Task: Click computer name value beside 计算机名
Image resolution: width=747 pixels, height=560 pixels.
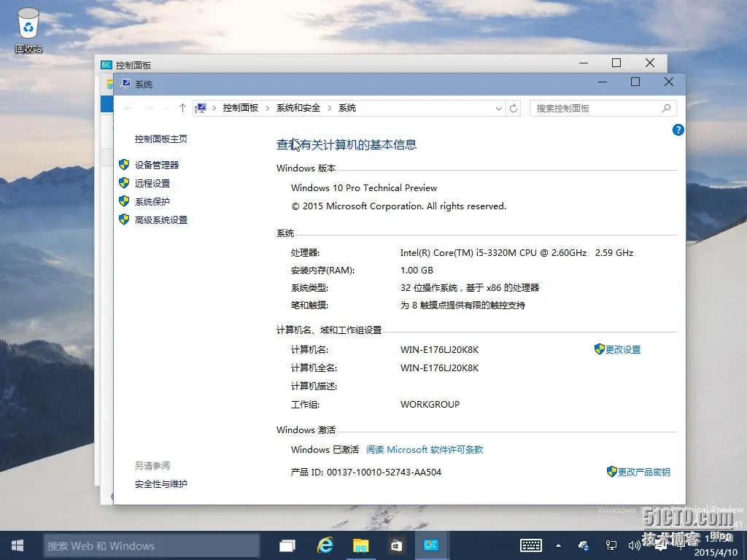Action: tap(439, 349)
